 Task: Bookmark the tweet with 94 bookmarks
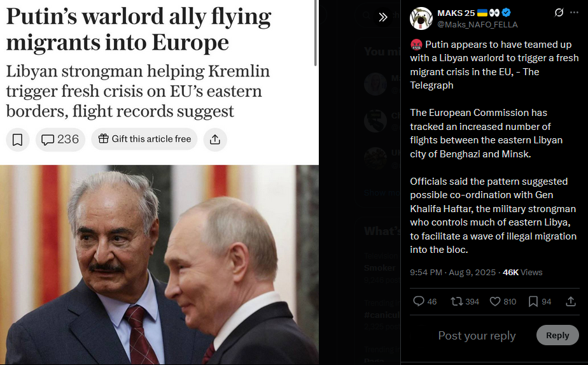coord(533,301)
